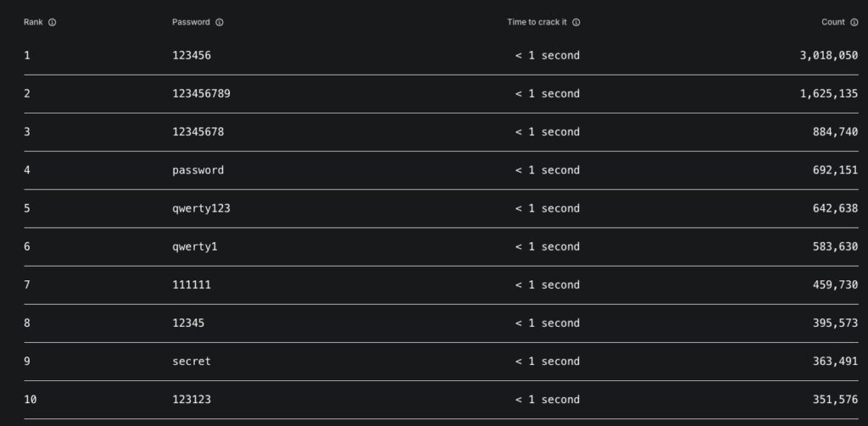Click the qwerty1 password cell
Screen dimensions: 868x426
195,246
